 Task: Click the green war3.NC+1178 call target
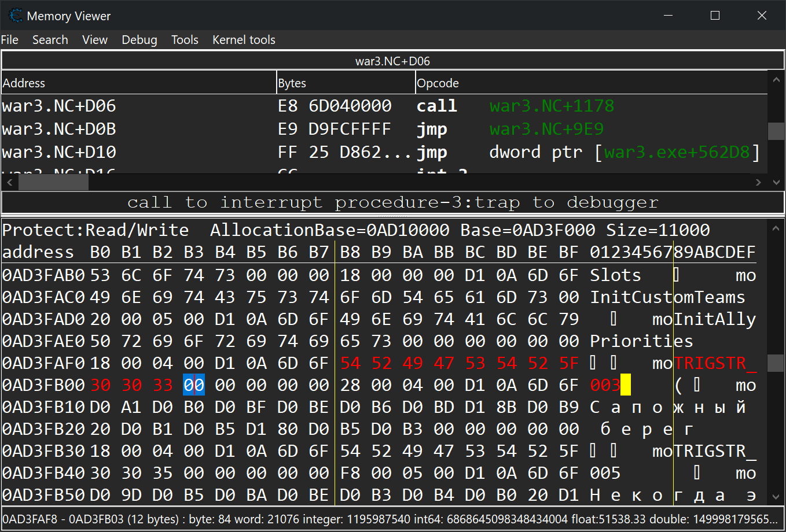(552, 106)
